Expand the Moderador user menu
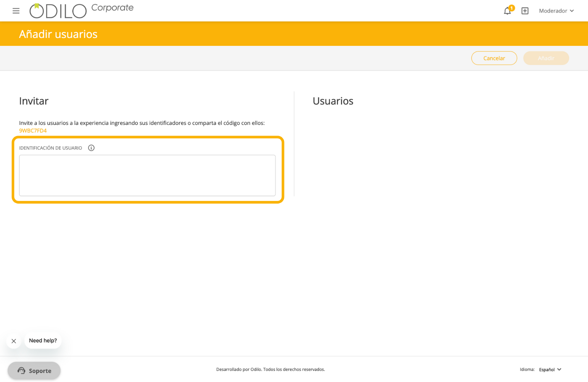This screenshot has height=382, width=588. (x=556, y=11)
